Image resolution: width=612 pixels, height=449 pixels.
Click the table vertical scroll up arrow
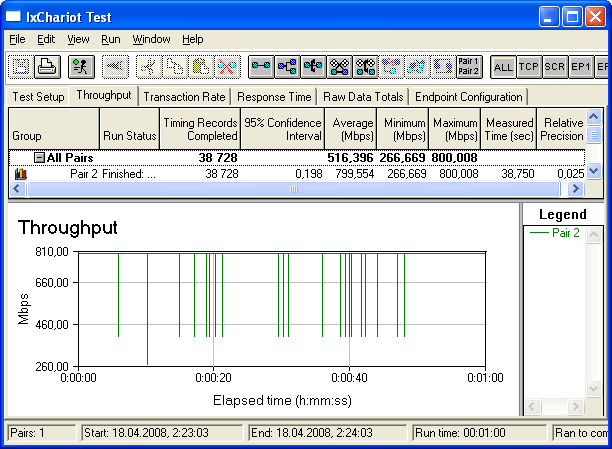[x=594, y=117]
